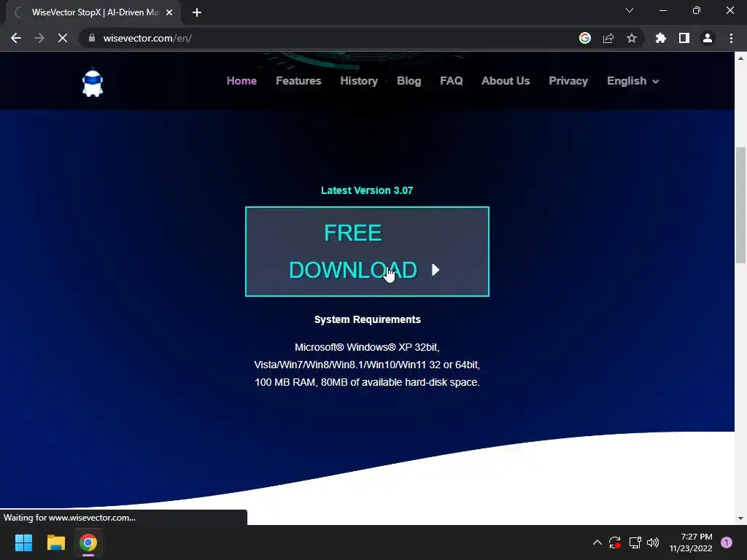The image size is (747, 560).
Task: Stop loading the page with X button
Action: point(63,38)
